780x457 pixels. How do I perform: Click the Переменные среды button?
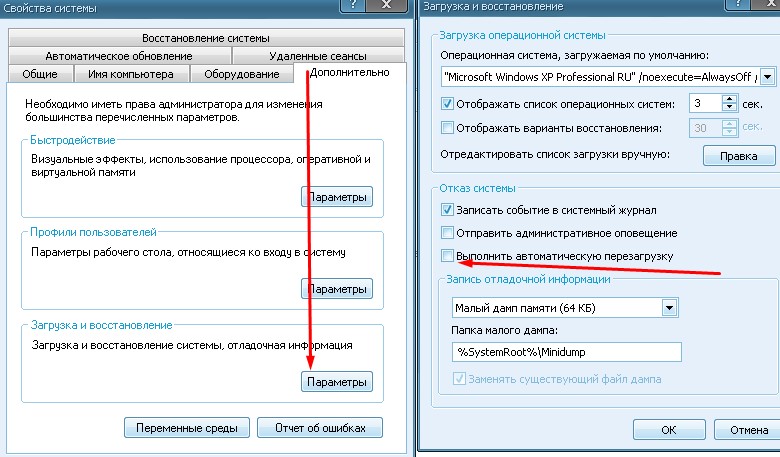[x=187, y=428]
